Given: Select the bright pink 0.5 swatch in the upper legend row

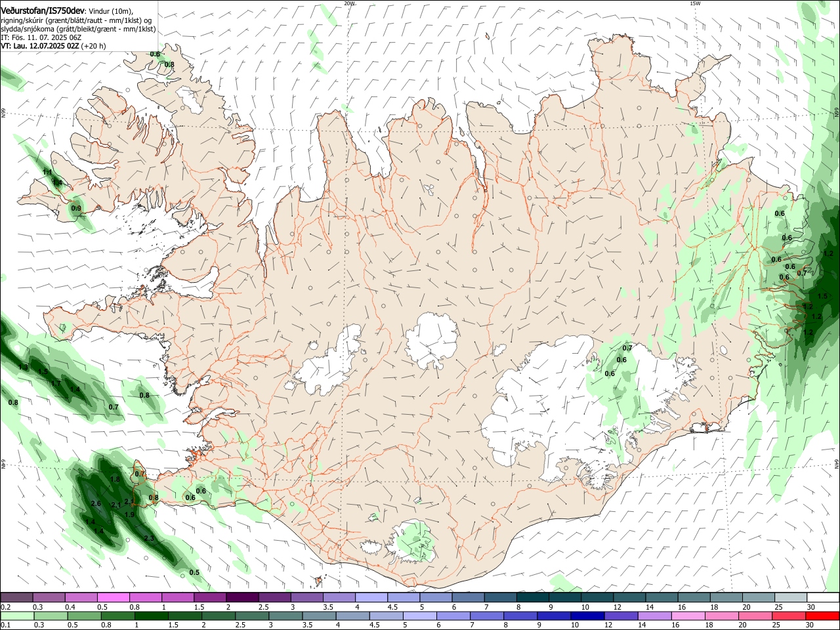Looking at the screenshot, I should point(113,597).
